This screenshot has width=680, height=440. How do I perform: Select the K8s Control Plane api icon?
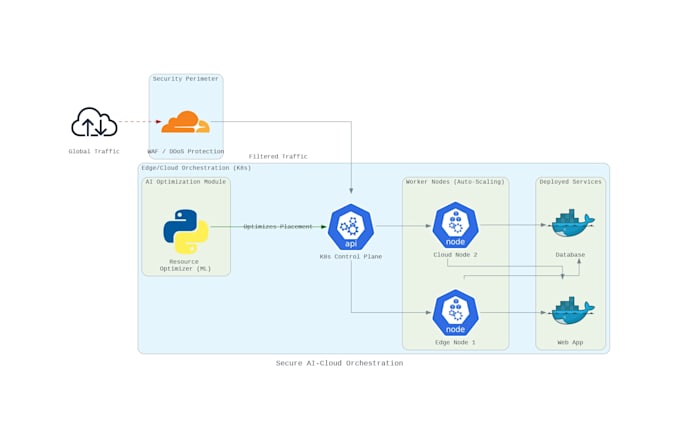coord(351,227)
